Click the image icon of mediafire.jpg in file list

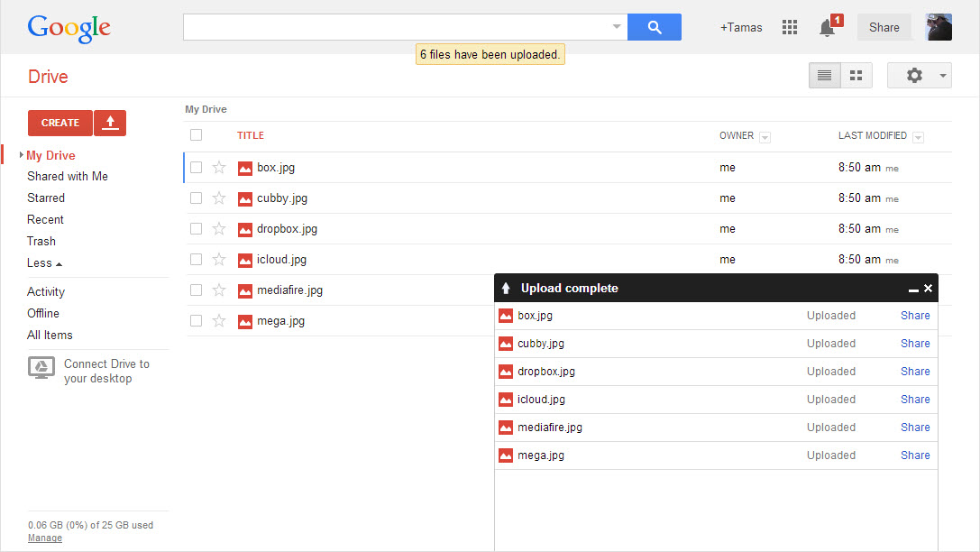pos(245,290)
